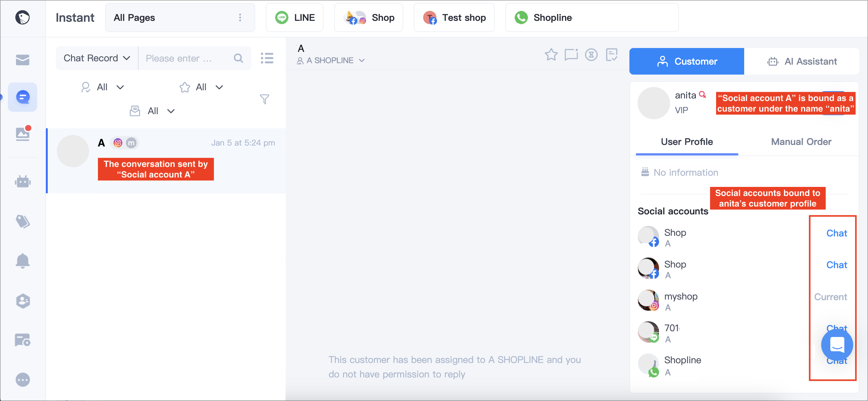This screenshot has height=401, width=868.
Task: Open the more options ellipsis sidebar icon
Action: pos(23,380)
